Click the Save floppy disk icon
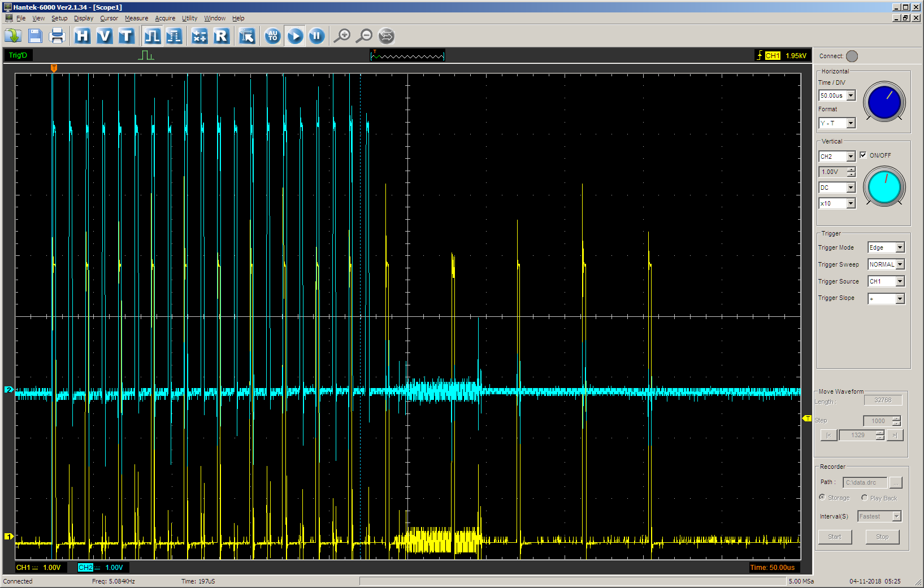The image size is (924, 588). [35, 36]
